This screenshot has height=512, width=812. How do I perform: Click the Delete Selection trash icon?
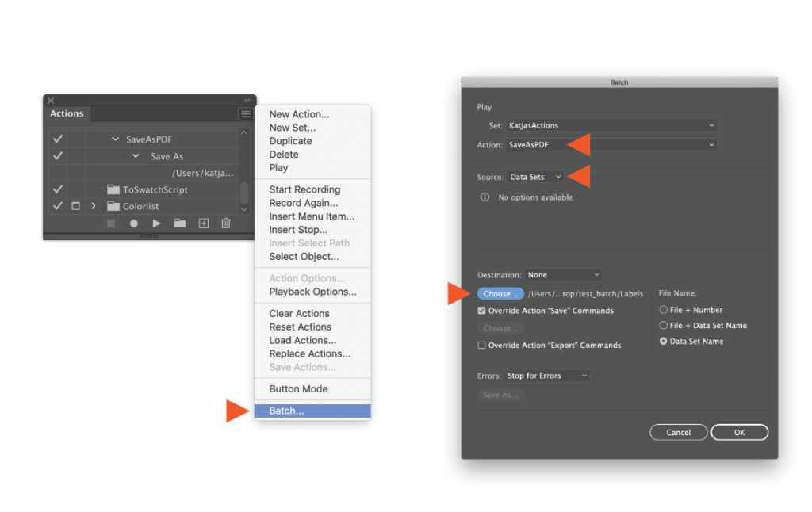tap(226, 224)
